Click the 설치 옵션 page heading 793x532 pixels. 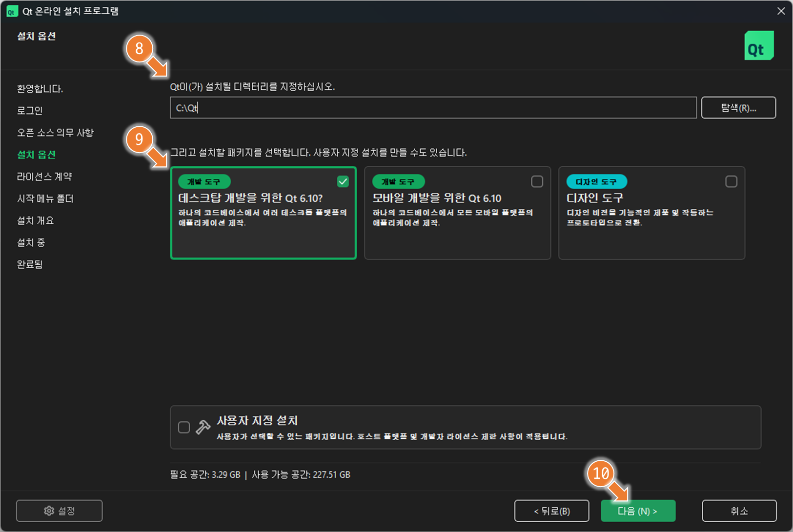[x=37, y=36]
